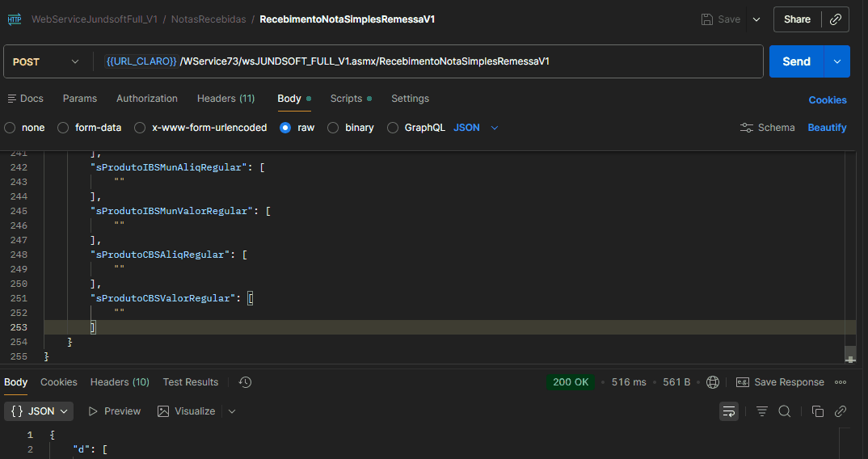This screenshot has height=459, width=868.
Task: Open the Test Results response tab
Action: (190, 382)
